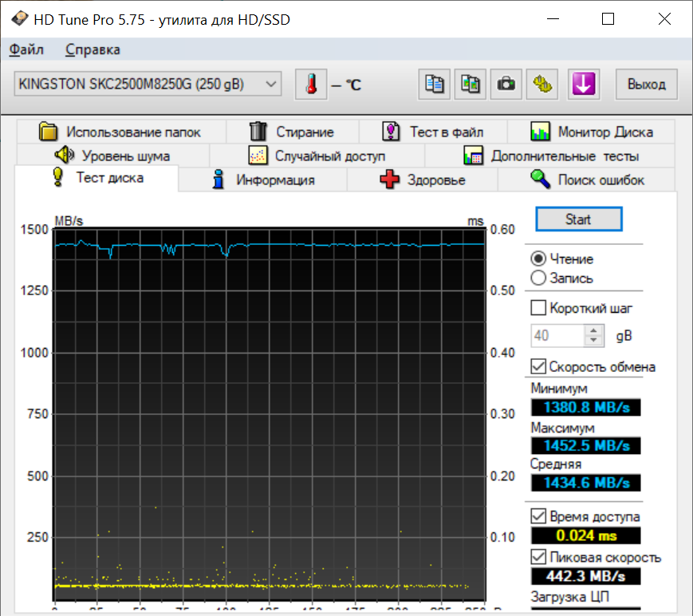Click the minimum speed value 1380.8 MB/s

pos(586,407)
